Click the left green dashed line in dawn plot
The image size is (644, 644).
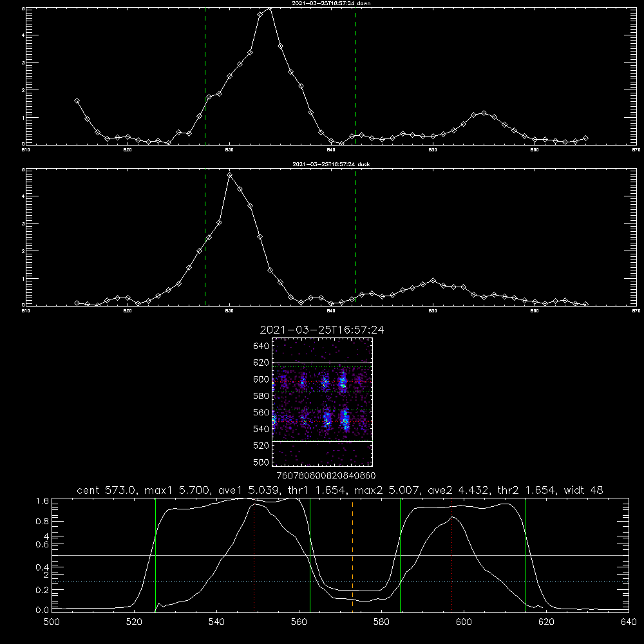(205, 77)
